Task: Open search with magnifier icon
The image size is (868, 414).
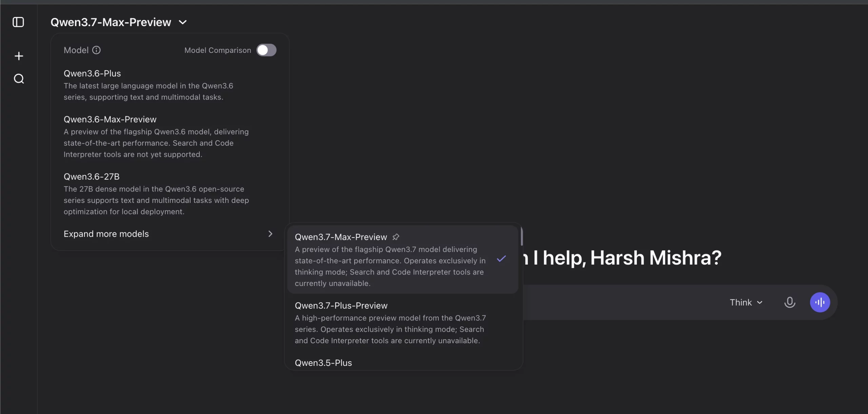Action: point(19,79)
